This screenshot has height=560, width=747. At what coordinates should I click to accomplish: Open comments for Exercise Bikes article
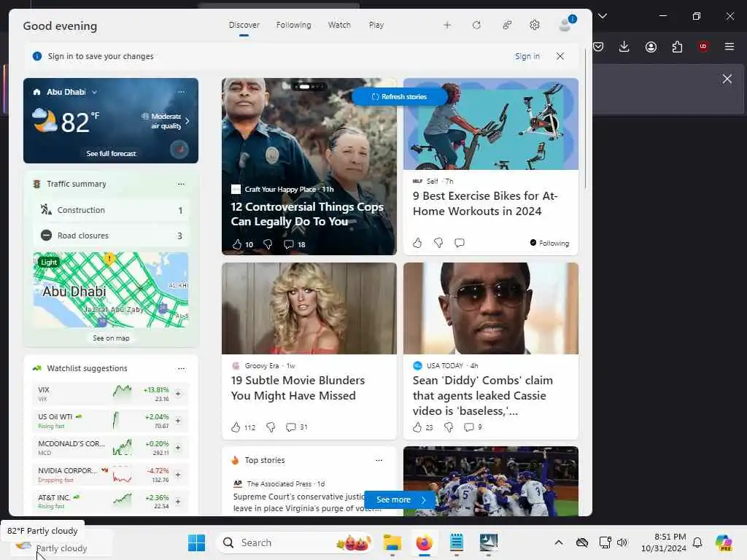(x=460, y=243)
